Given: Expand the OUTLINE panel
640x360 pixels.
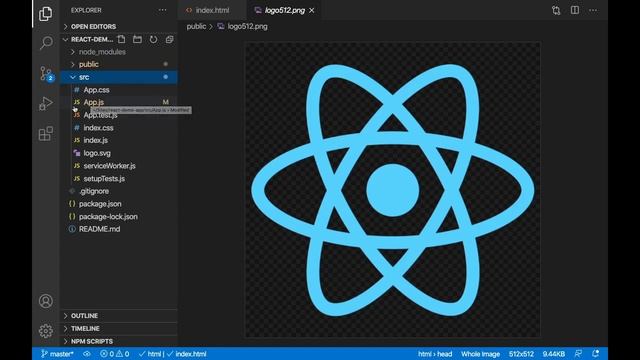Looking at the screenshot, I should click(x=119, y=316).
